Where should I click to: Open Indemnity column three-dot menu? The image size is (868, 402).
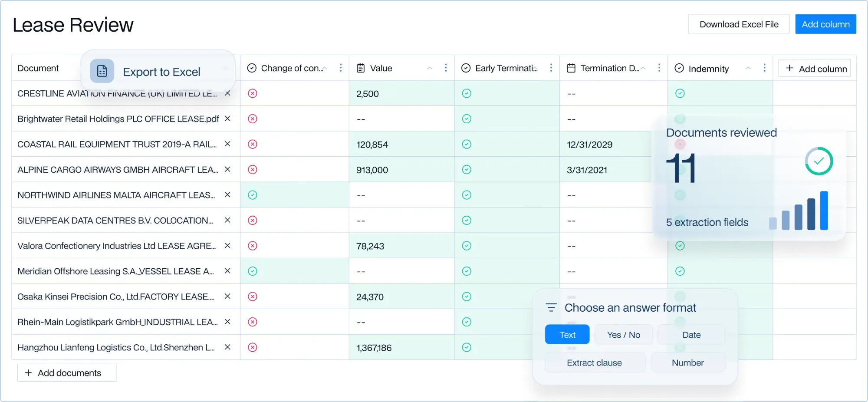(765, 68)
